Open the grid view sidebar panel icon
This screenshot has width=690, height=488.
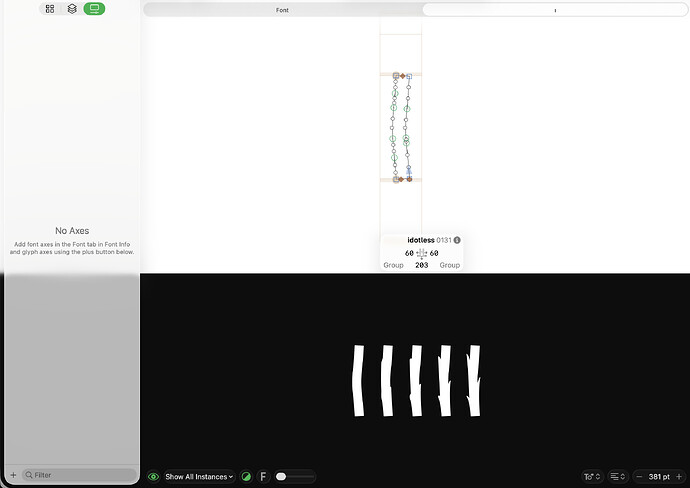[50, 9]
